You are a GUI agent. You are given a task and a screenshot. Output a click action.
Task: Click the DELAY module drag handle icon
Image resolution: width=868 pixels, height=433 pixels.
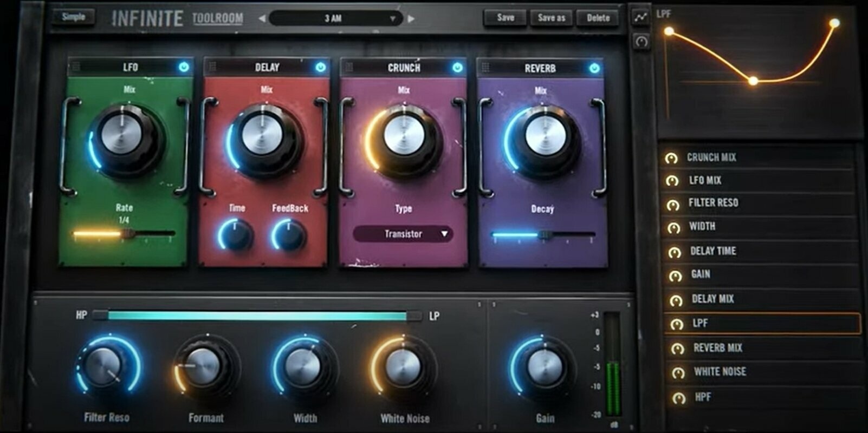point(212,67)
